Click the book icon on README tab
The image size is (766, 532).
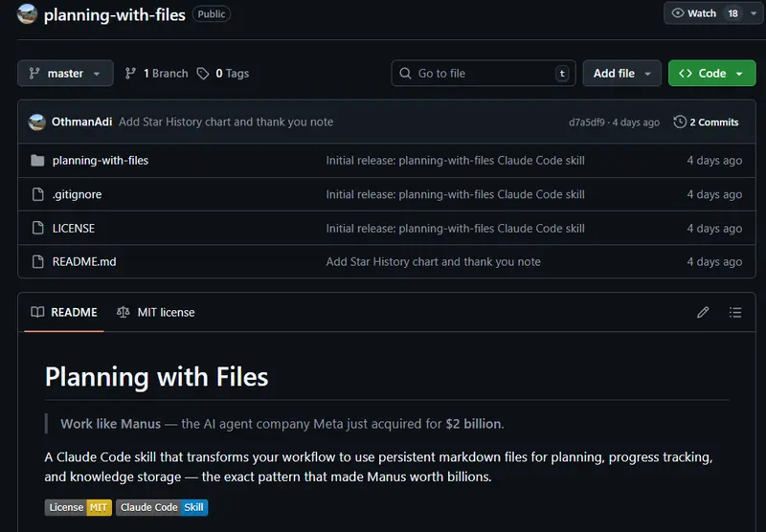point(37,312)
